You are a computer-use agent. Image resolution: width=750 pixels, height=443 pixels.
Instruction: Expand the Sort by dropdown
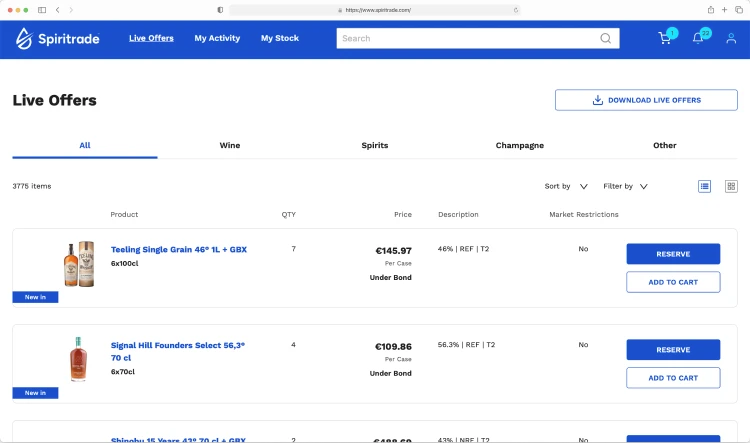(x=565, y=186)
